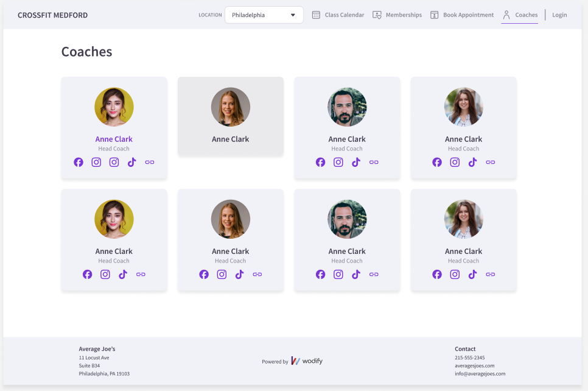Select the Coaches navigation tab
Image resolution: width=588 pixels, height=391 pixels.
[x=520, y=15]
